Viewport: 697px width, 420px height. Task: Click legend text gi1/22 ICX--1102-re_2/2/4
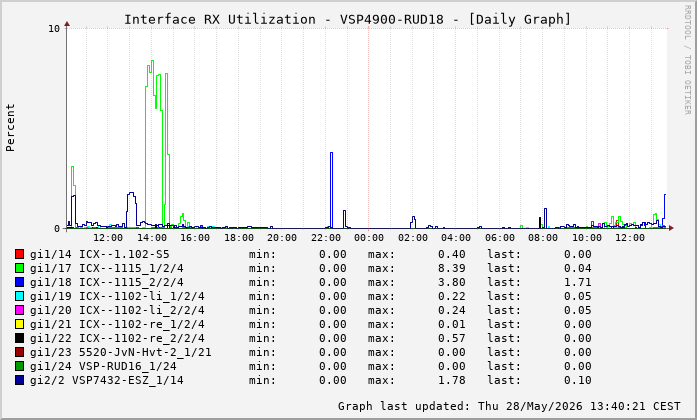coord(117,338)
